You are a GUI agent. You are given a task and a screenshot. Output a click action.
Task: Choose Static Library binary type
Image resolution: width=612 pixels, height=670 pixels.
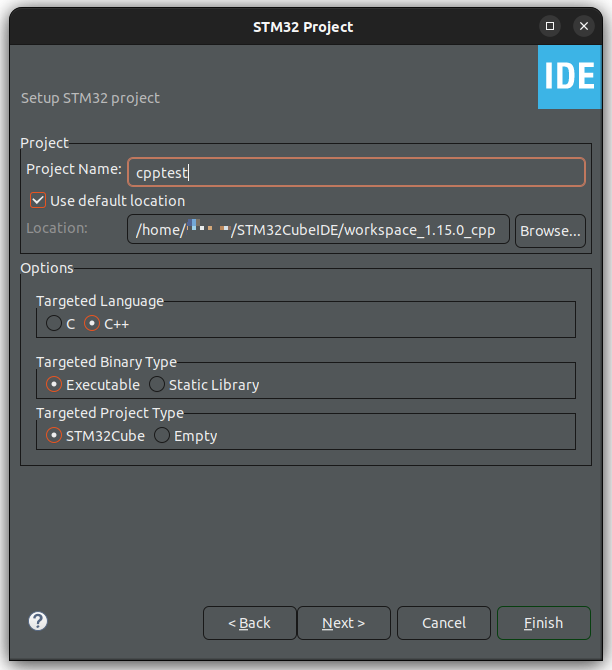(157, 384)
